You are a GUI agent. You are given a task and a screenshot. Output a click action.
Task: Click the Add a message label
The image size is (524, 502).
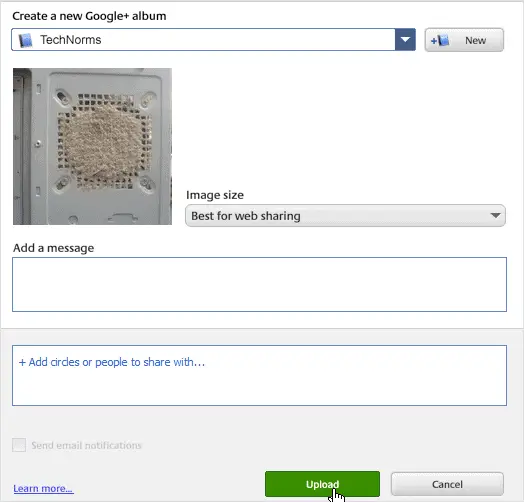click(x=53, y=248)
